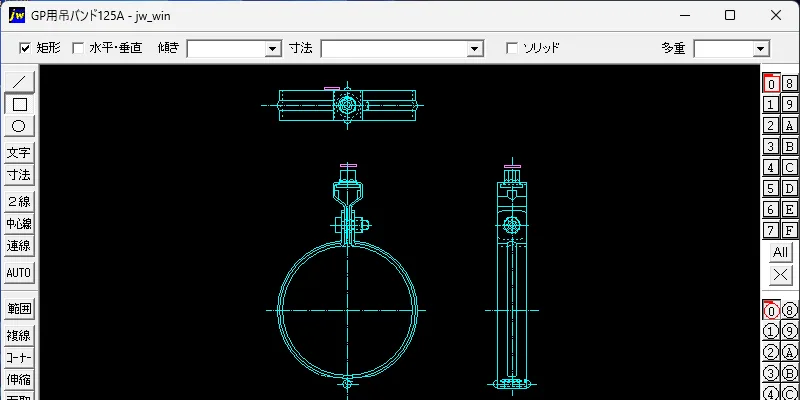Select the line drawing tool
Viewport: 800px width, 400px height.
pyautogui.click(x=19, y=82)
